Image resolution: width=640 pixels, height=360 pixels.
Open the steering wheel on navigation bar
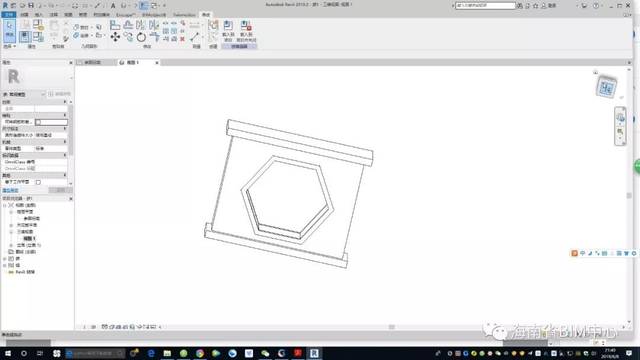click(620, 118)
